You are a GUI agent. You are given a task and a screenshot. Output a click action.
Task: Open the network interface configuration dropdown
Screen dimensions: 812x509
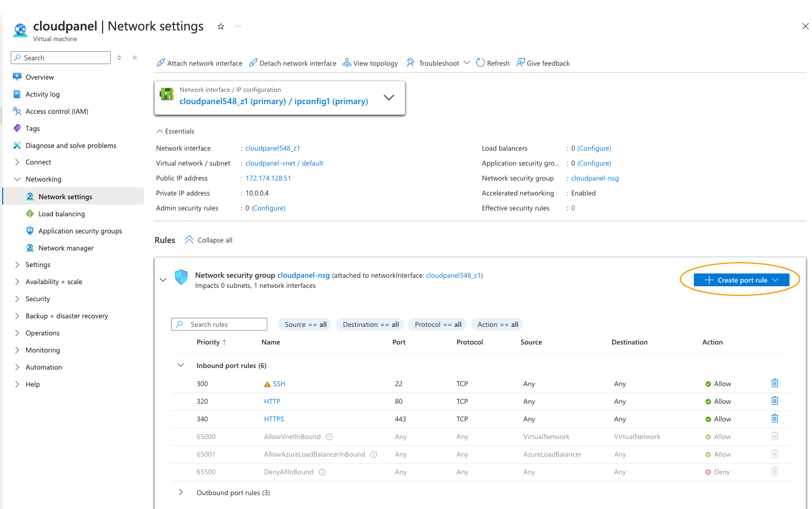(389, 97)
